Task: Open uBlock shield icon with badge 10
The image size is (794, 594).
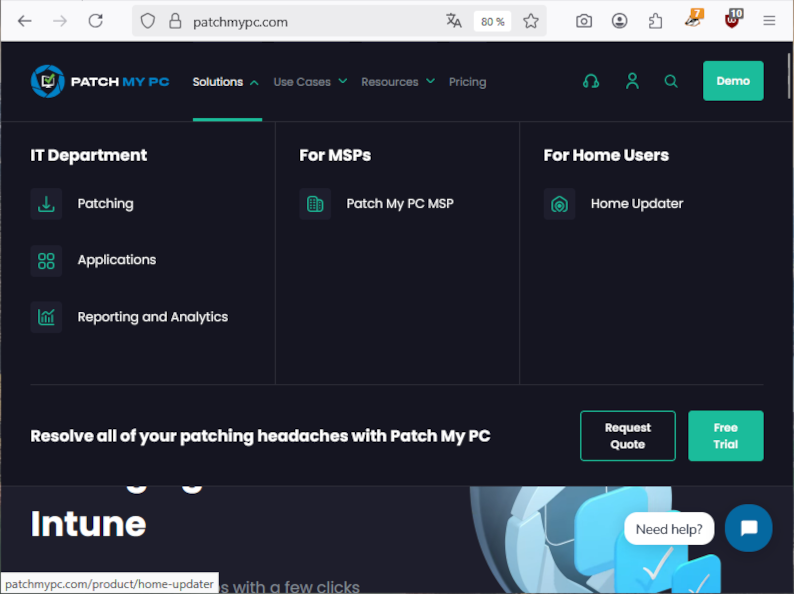Action: click(733, 19)
